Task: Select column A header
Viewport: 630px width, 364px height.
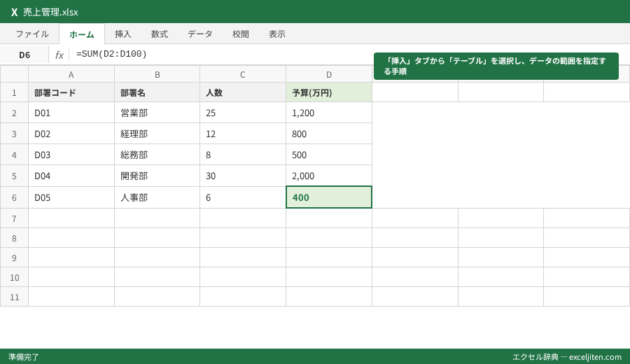Action: pos(71,74)
